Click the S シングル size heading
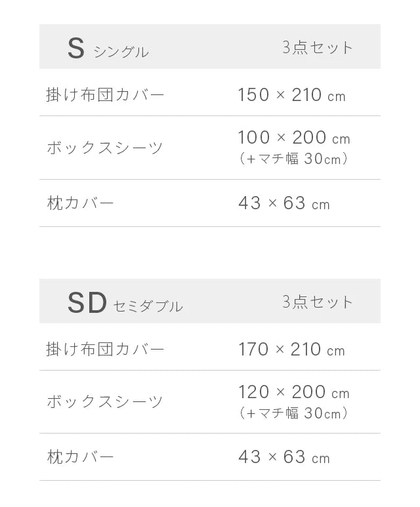 [x=108, y=49]
